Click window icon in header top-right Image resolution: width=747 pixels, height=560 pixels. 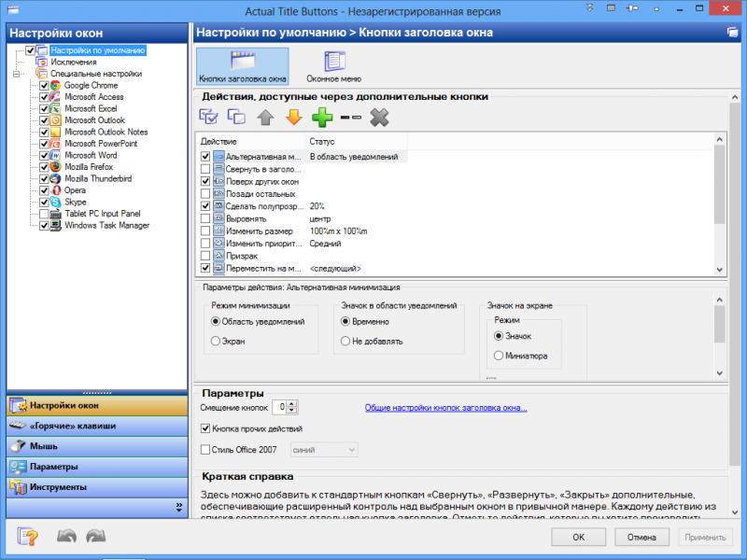point(732,33)
